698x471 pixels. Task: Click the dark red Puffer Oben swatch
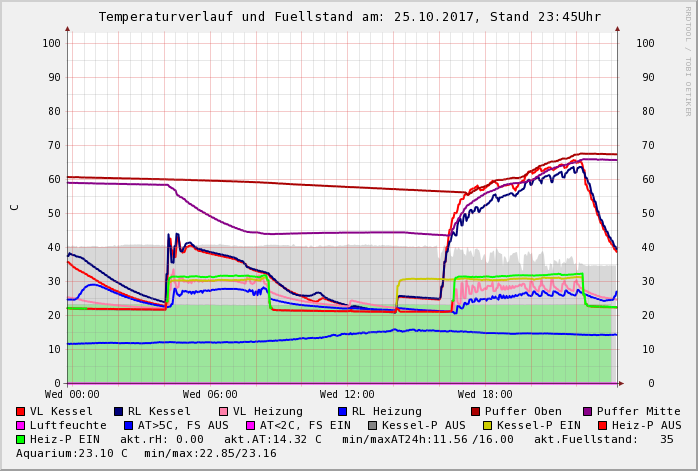coord(475,411)
